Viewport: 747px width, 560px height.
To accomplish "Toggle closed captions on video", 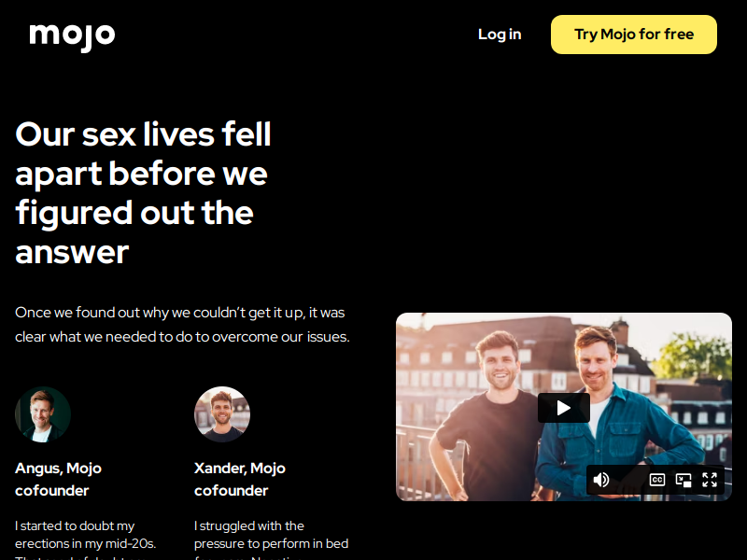I will click(x=657, y=480).
